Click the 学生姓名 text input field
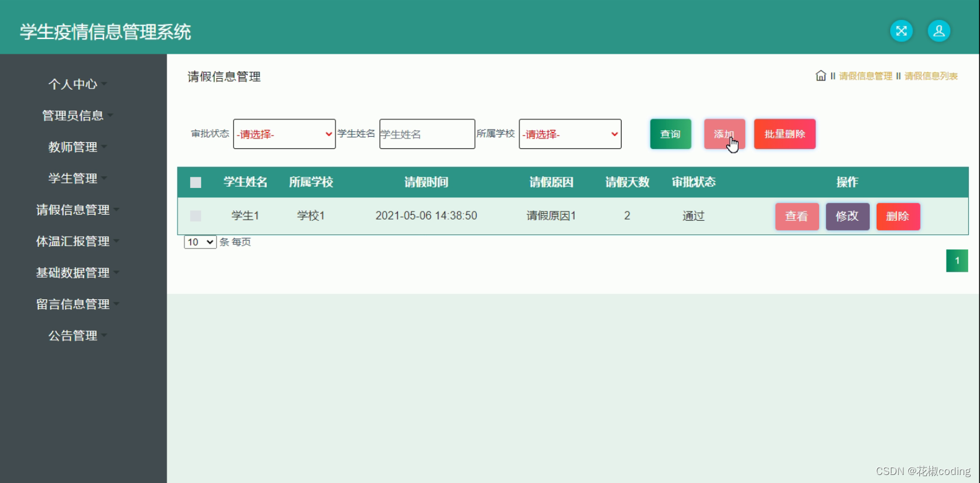 [x=427, y=134]
